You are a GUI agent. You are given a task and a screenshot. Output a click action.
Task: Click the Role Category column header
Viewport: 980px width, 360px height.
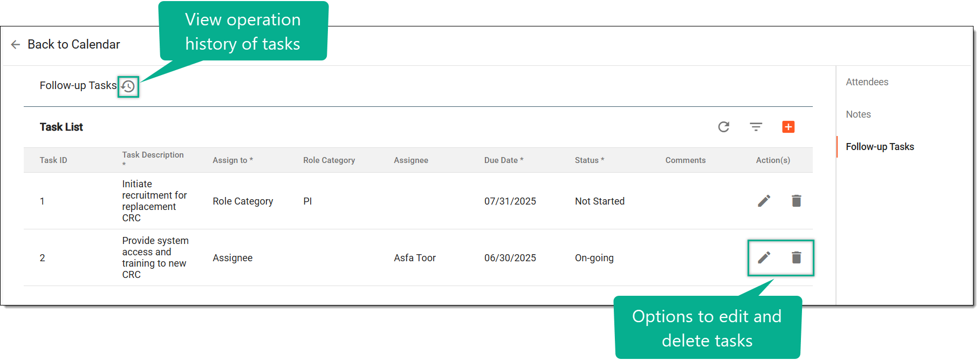coord(329,160)
